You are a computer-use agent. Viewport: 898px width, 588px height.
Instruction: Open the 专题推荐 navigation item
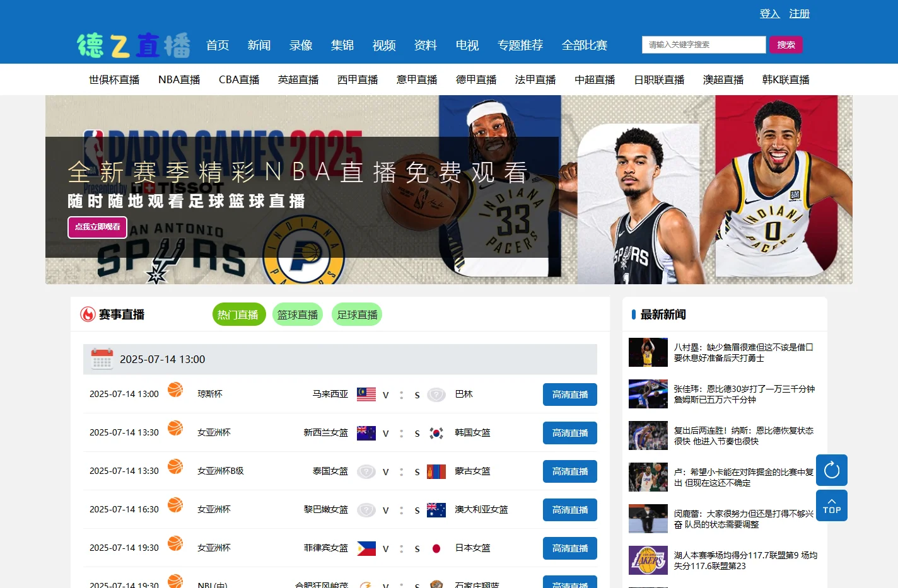[520, 45]
